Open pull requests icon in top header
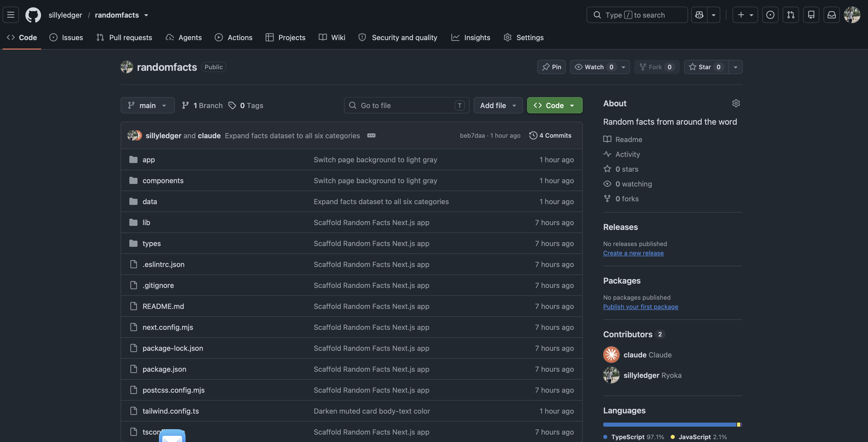Image resolution: width=868 pixels, height=442 pixels. pyautogui.click(x=791, y=15)
